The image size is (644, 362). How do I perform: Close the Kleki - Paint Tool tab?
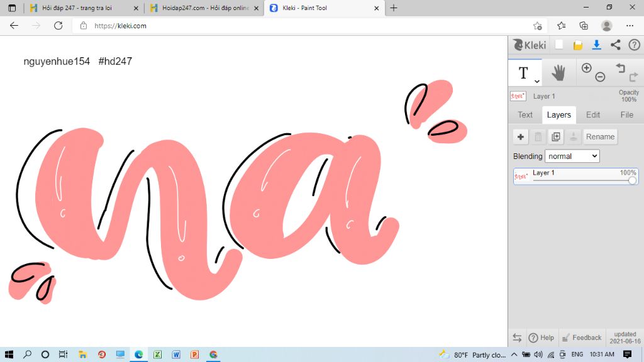[377, 8]
